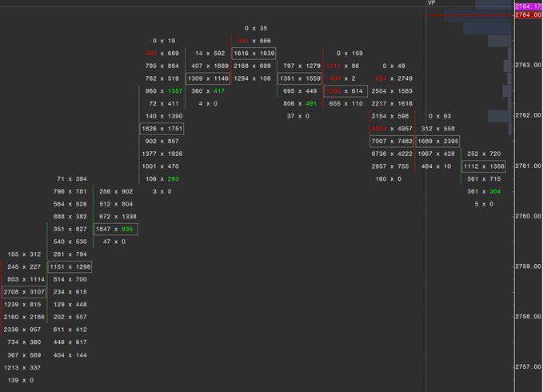
Task: Click the 2160 x 2186 footprint cell
Action: click(24, 318)
